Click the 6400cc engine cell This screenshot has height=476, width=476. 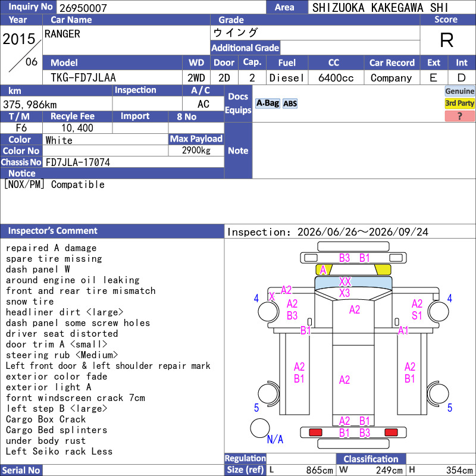(x=336, y=78)
